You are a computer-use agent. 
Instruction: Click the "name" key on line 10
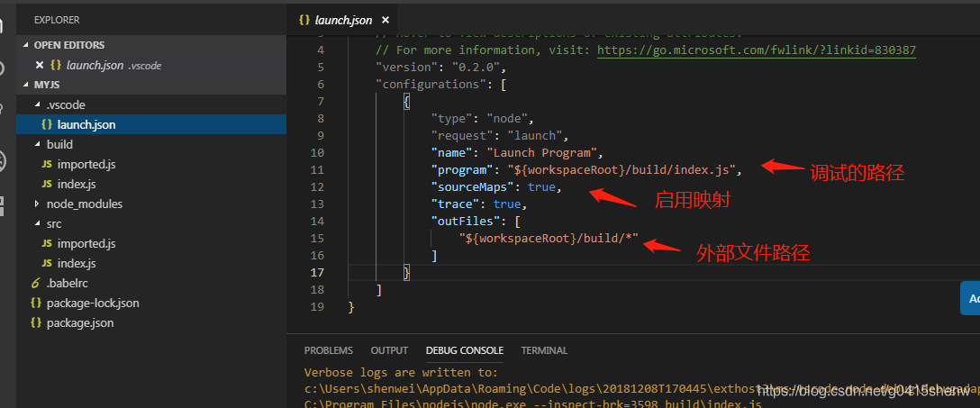[x=452, y=152]
